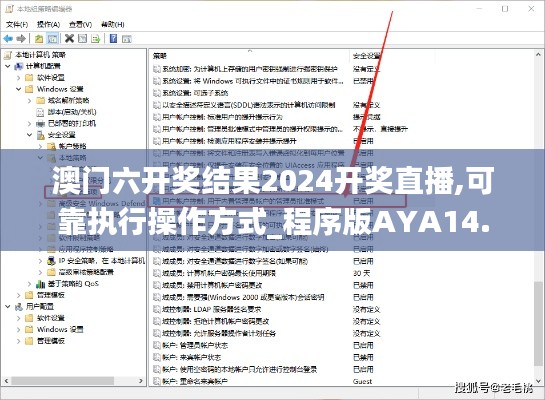545x400 pixels.
Task: Click the console tree horizontal scrollbar thumb
Action: pos(62,381)
